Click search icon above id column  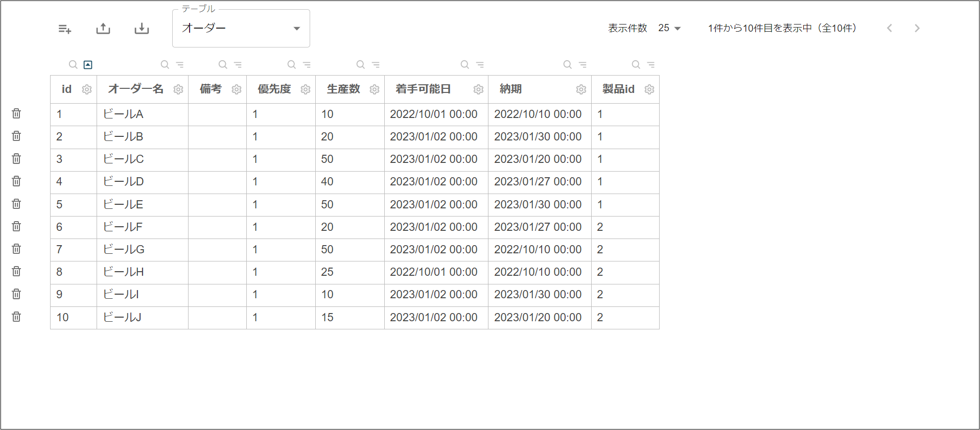click(73, 64)
